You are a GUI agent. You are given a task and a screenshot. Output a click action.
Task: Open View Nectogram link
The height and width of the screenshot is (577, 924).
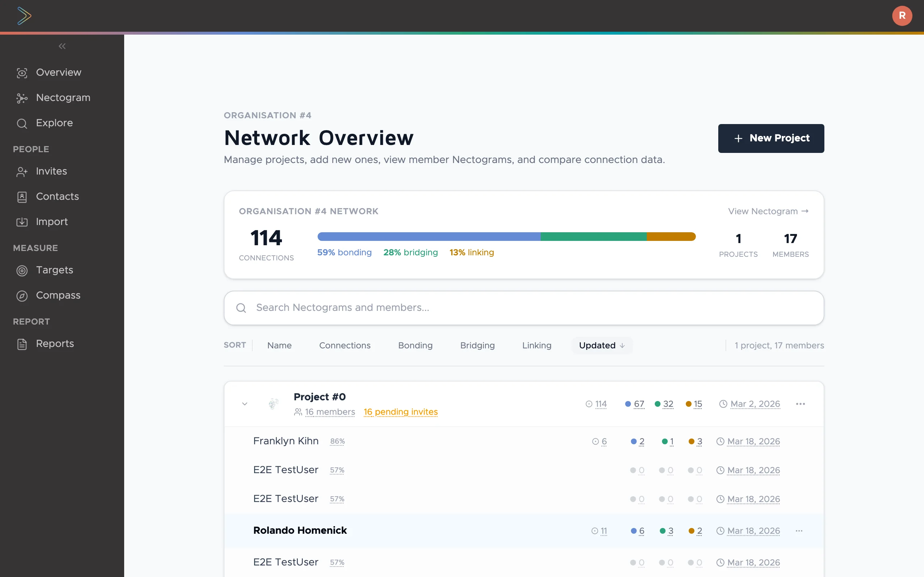click(x=767, y=211)
